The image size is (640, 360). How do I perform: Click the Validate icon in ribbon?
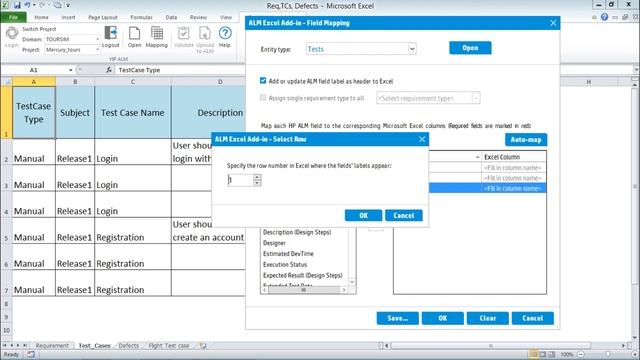[184, 37]
